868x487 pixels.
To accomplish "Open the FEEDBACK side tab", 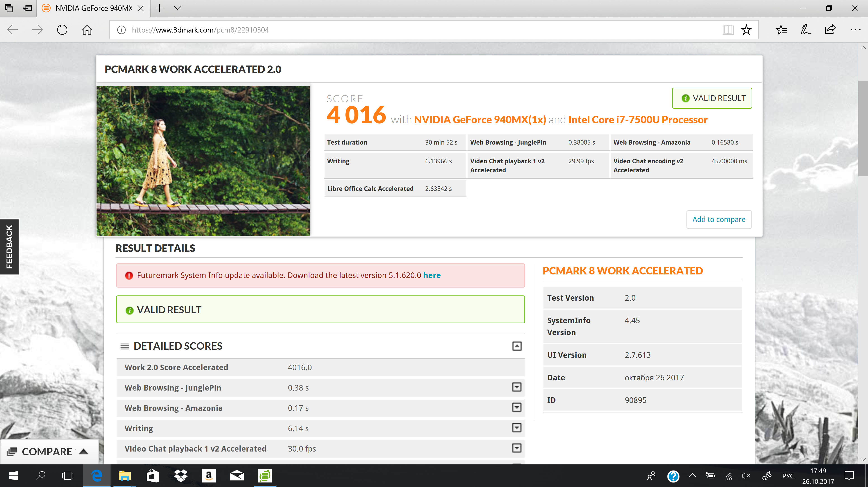I will [x=9, y=246].
